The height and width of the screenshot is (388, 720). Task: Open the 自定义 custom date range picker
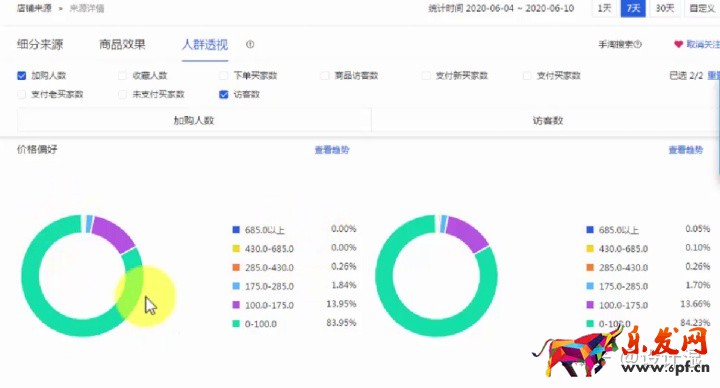pos(702,8)
